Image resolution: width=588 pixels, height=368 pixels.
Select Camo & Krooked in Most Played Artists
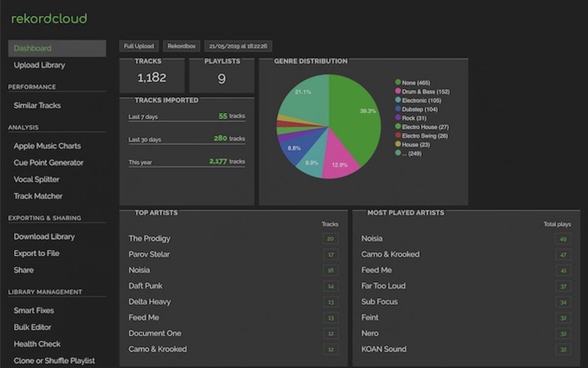pyautogui.click(x=390, y=254)
